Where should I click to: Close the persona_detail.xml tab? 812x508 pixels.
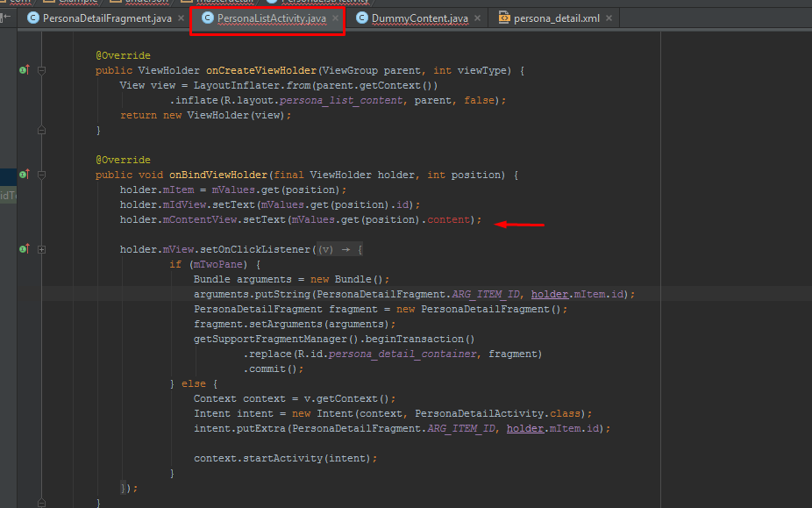pos(609,18)
